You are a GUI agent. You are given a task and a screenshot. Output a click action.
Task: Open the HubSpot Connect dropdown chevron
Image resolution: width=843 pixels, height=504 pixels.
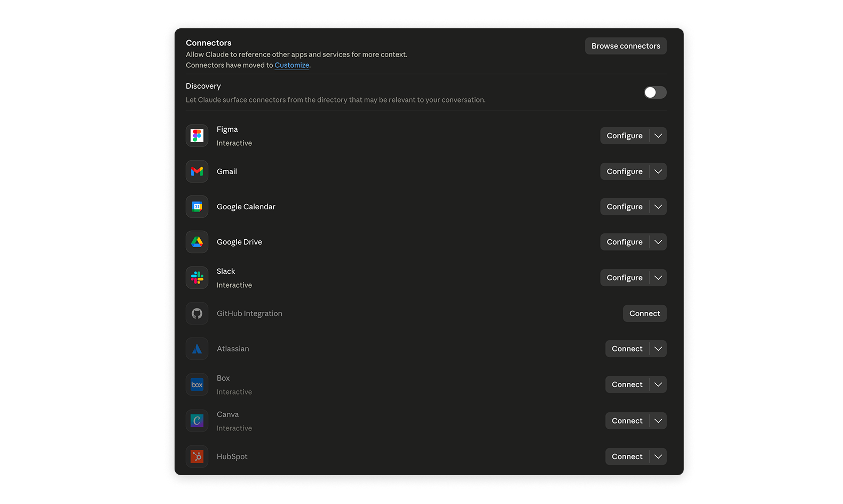point(658,456)
